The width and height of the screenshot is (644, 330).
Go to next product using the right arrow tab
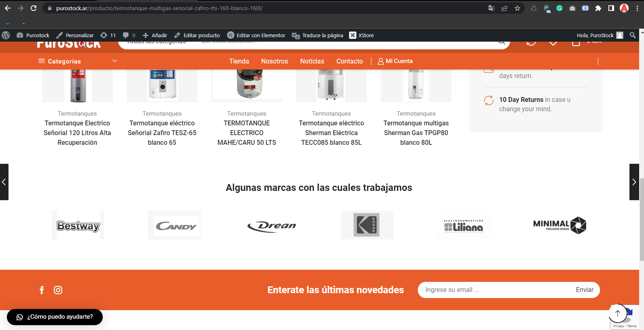coord(634,182)
